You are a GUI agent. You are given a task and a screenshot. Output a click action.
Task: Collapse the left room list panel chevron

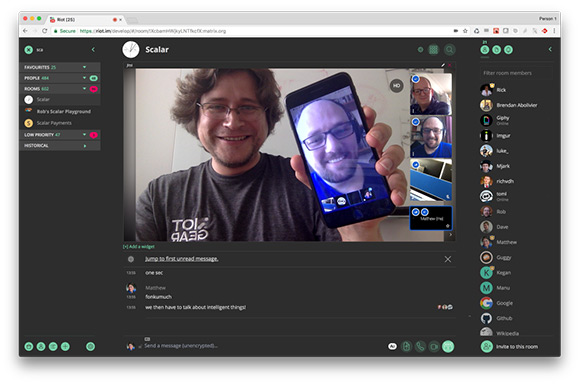point(93,49)
